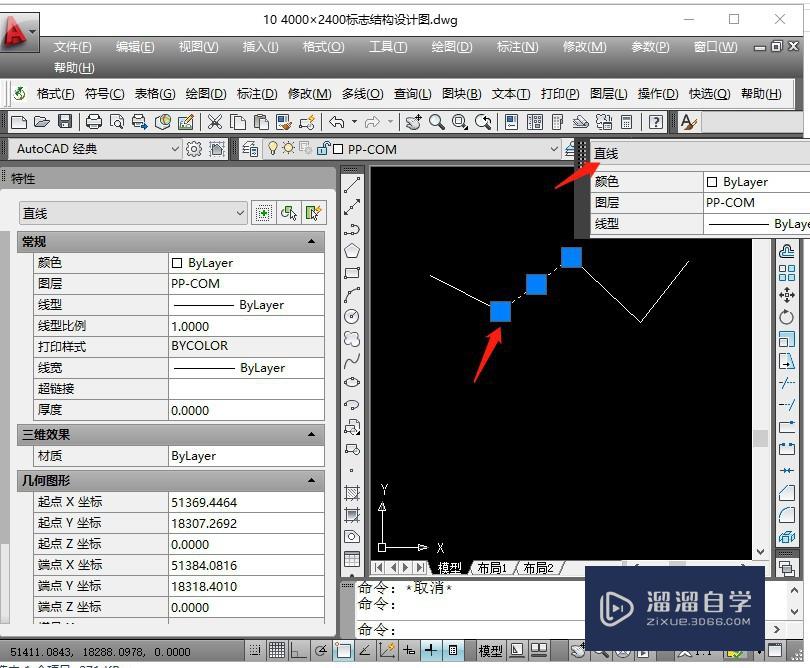810x668 pixels.
Task: Click the Cut scissors icon
Action: click(214, 122)
